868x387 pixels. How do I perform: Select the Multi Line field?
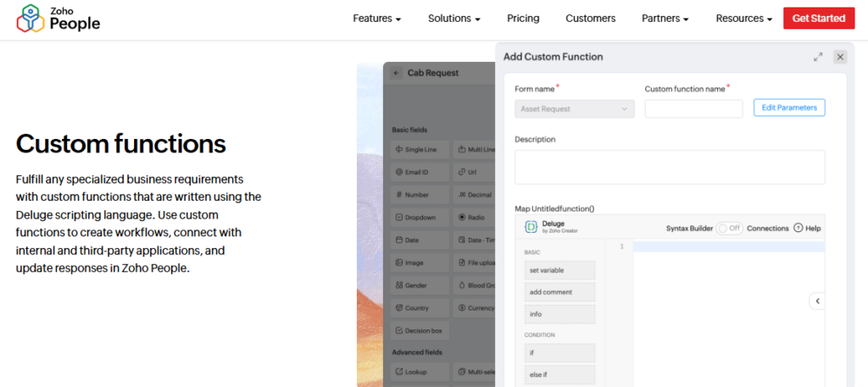(475, 149)
